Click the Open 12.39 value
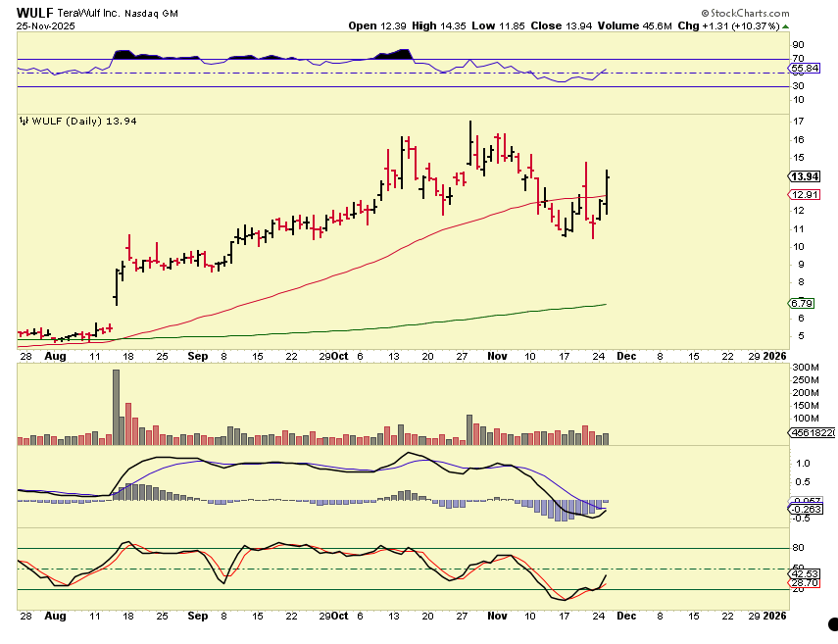 click(x=377, y=25)
